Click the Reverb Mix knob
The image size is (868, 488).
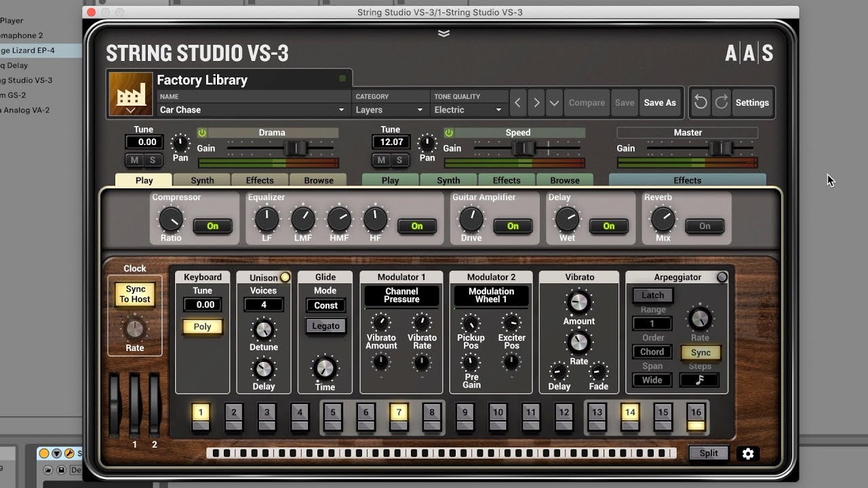(x=663, y=219)
